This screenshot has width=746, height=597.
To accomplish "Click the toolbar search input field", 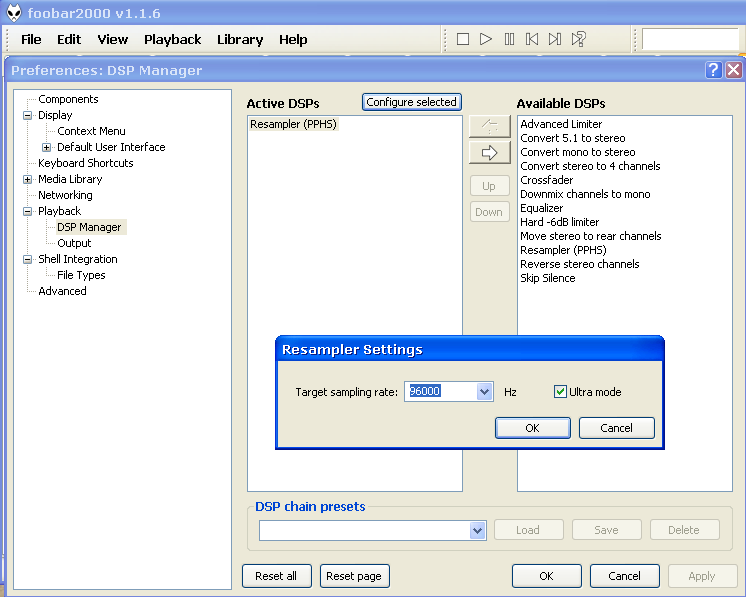I will pyautogui.click(x=691, y=39).
